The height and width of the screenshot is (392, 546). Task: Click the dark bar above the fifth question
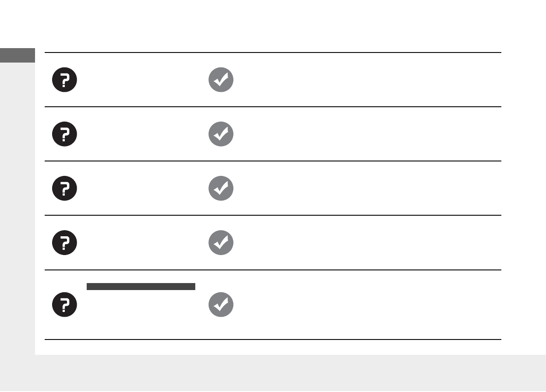141,287
